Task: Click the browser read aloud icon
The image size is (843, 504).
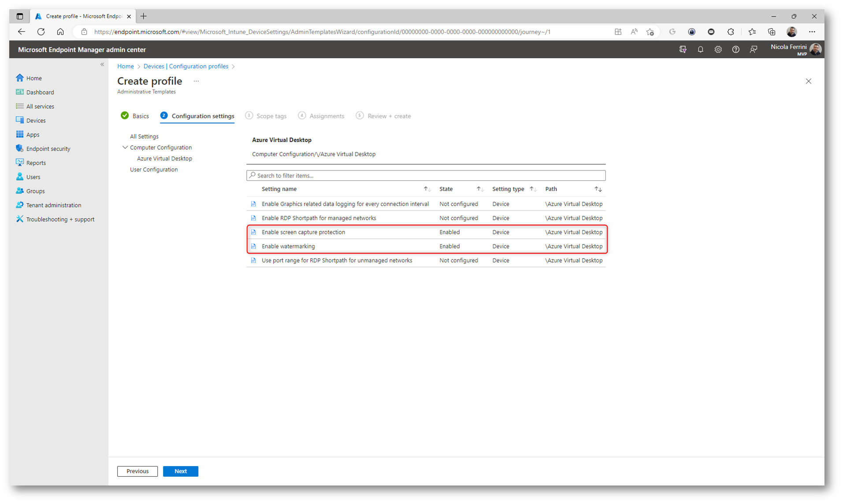Action: [634, 32]
